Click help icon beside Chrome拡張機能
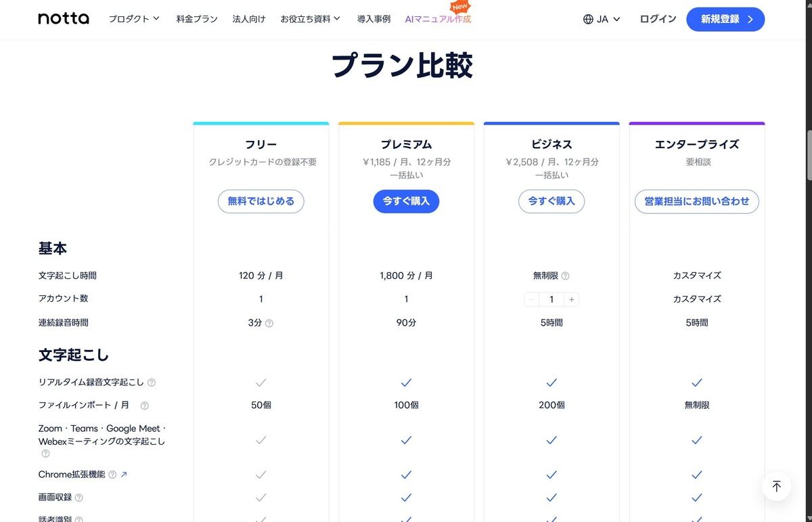 tap(112, 475)
